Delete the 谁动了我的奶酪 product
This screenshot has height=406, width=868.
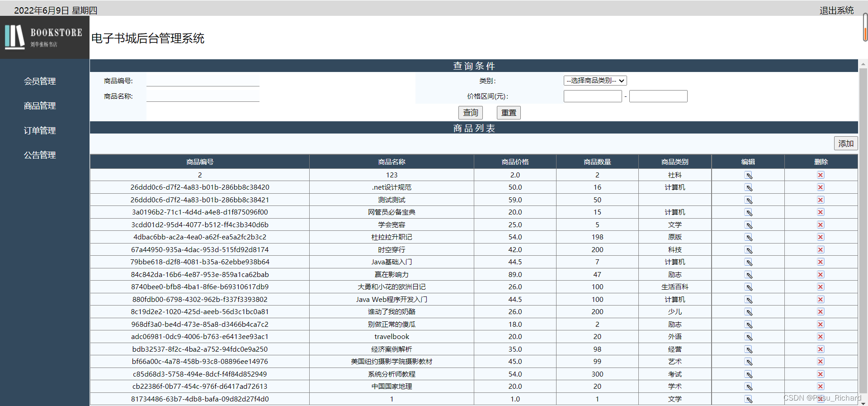(821, 312)
